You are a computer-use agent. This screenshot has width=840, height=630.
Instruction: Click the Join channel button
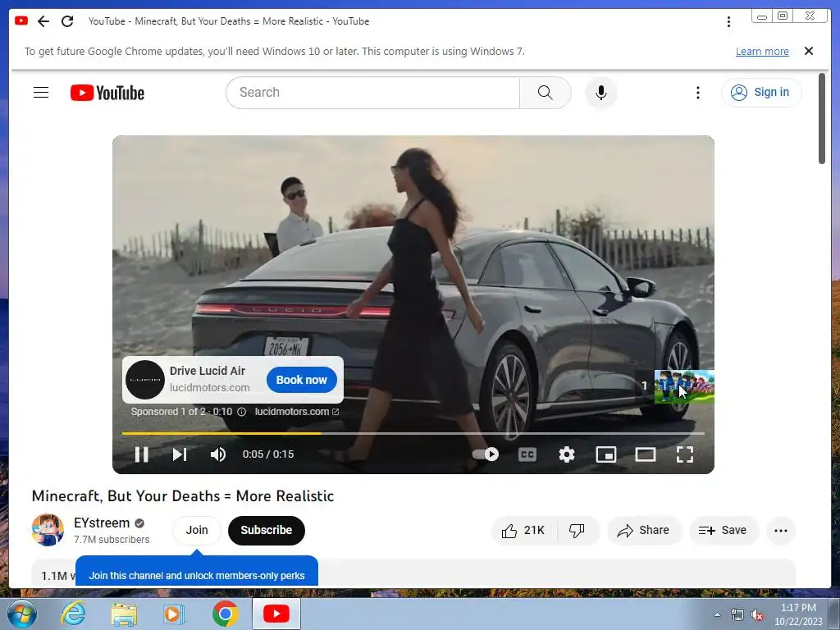click(197, 531)
